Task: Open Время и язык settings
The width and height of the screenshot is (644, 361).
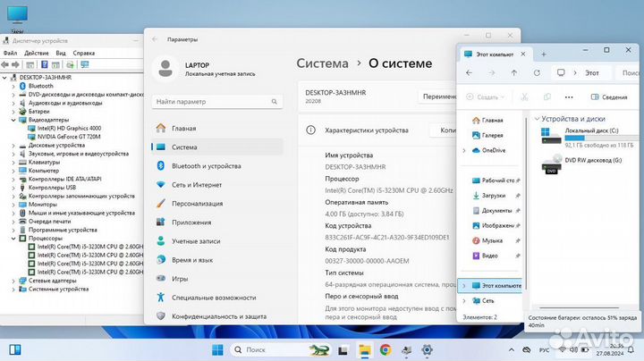Action: pyautogui.click(x=216, y=260)
